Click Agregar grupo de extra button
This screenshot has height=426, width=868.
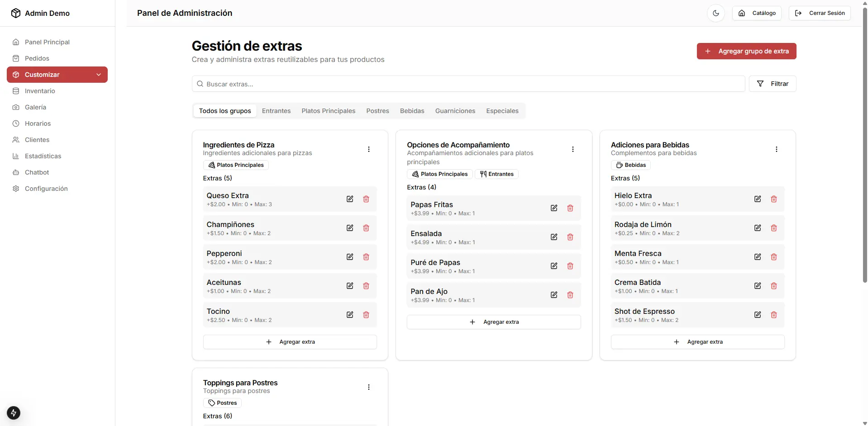coord(746,51)
